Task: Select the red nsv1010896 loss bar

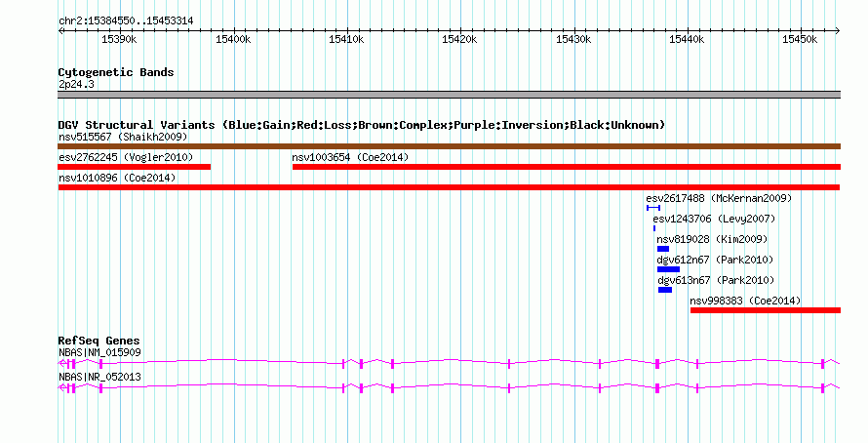Action: click(449, 187)
